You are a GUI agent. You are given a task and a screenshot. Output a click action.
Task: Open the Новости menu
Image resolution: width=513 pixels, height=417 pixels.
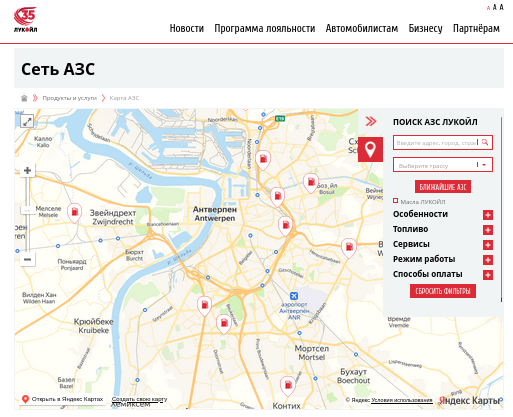tap(187, 28)
